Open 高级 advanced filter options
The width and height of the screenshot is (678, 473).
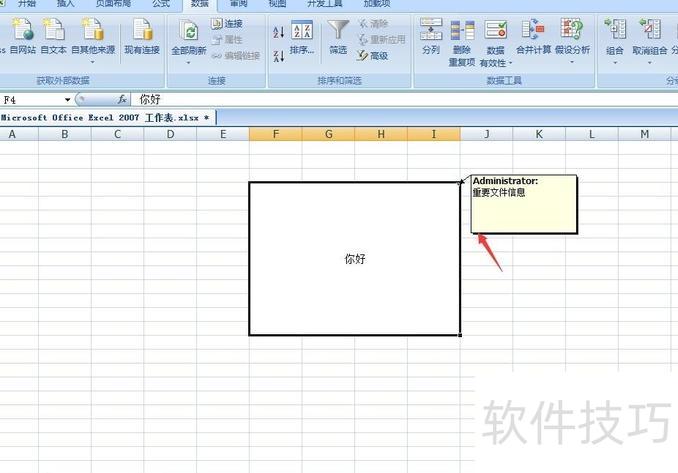(x=373, y=55)
